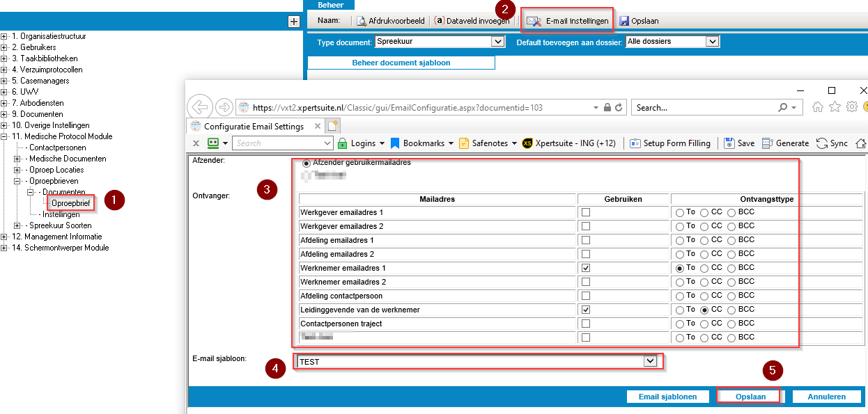Screen dimensions: 868x414
Task: Click the plus icon above the tree panel
Action: coord(293,22)
